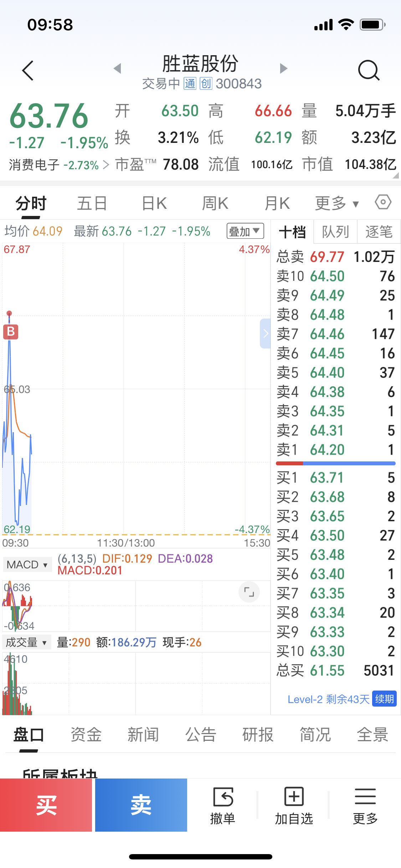Open the 资金 capital flow tab
401x868 pixels.
coord(86,735)
